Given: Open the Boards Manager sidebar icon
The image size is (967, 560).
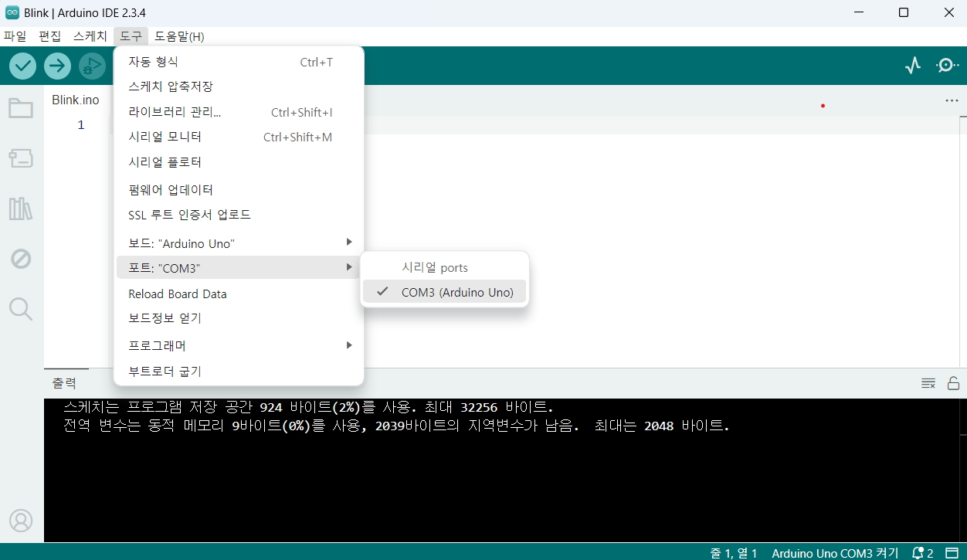Looking at the screenshot, I should coord(21,158).
